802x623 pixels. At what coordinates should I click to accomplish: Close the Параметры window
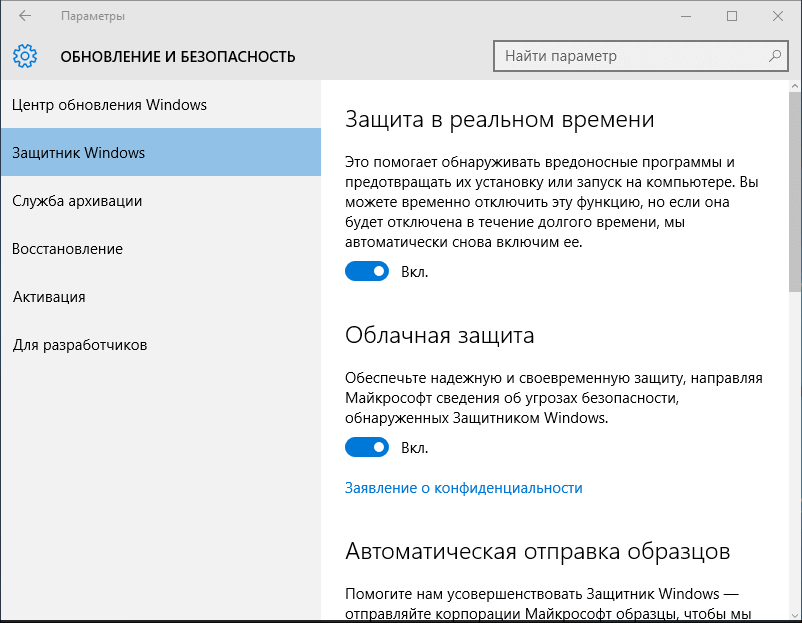tap(777, 16)
